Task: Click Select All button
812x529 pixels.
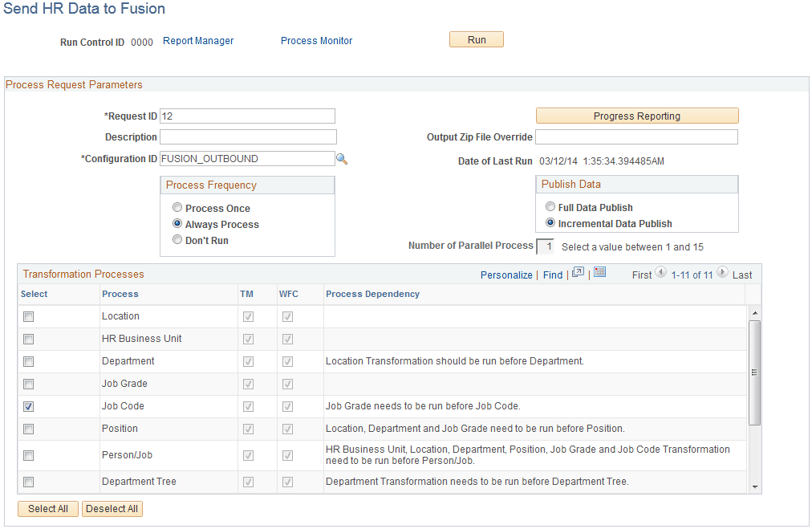Action: (48, 509)
